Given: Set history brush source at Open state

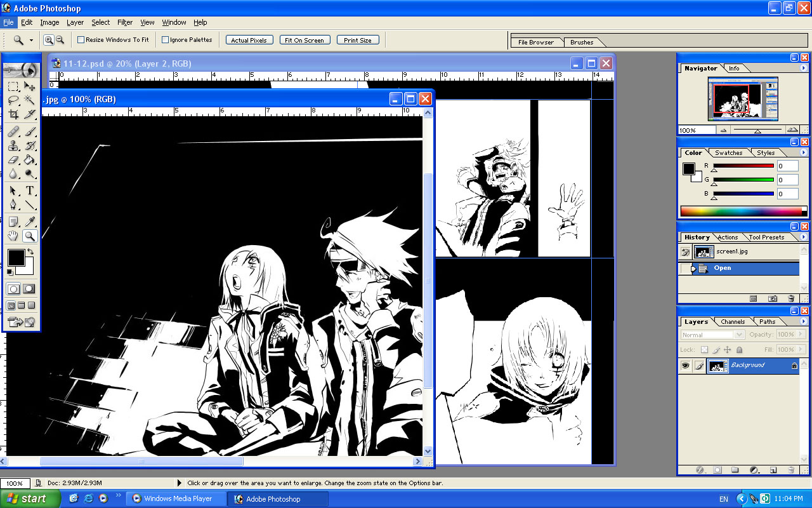Looking at the screenshot, I should pyautogui.click(x=685, y=269).
